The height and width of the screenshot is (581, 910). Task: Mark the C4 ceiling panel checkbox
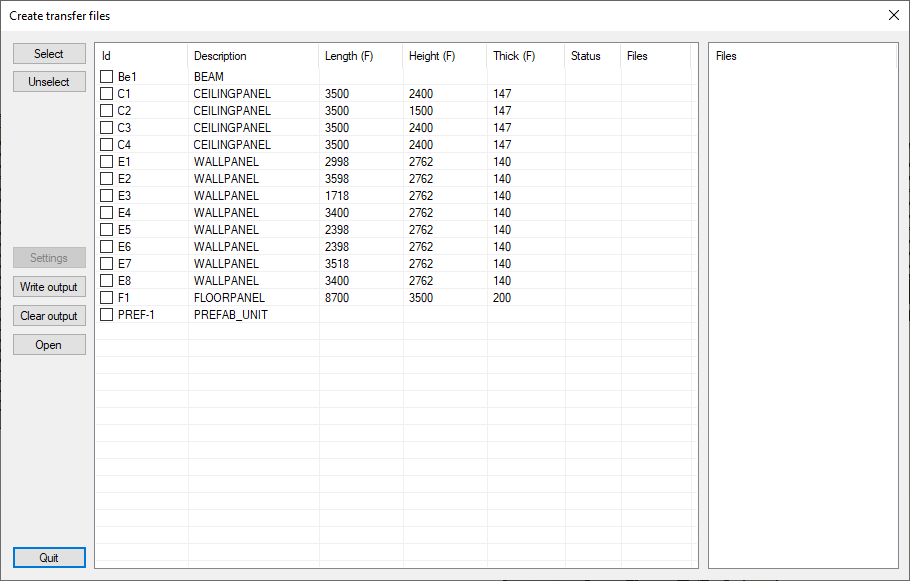(x=107, y=145)
